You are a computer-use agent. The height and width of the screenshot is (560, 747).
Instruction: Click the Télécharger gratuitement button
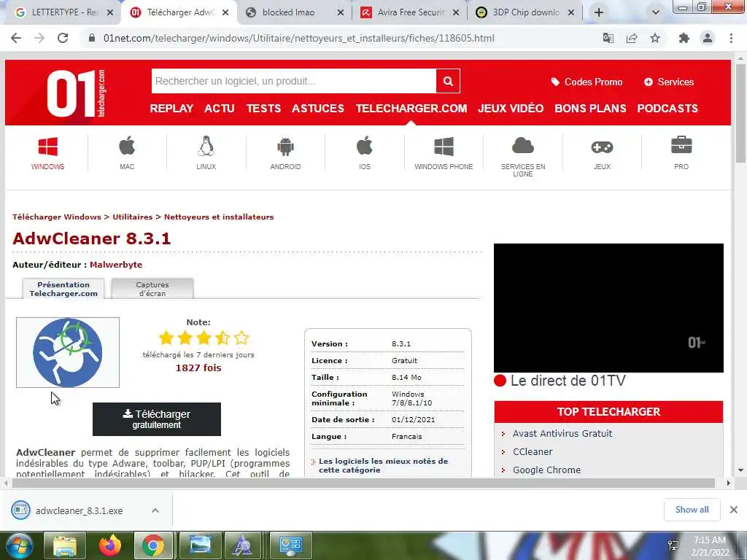[157, 419]
